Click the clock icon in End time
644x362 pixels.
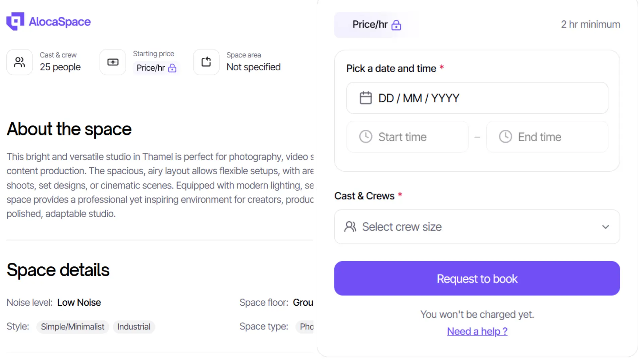coord(505,137)
